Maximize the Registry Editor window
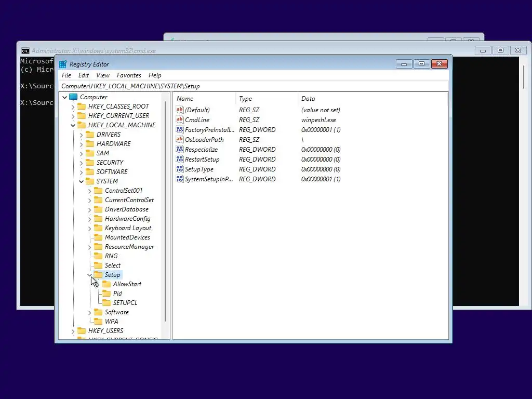 tap(421, 64)
